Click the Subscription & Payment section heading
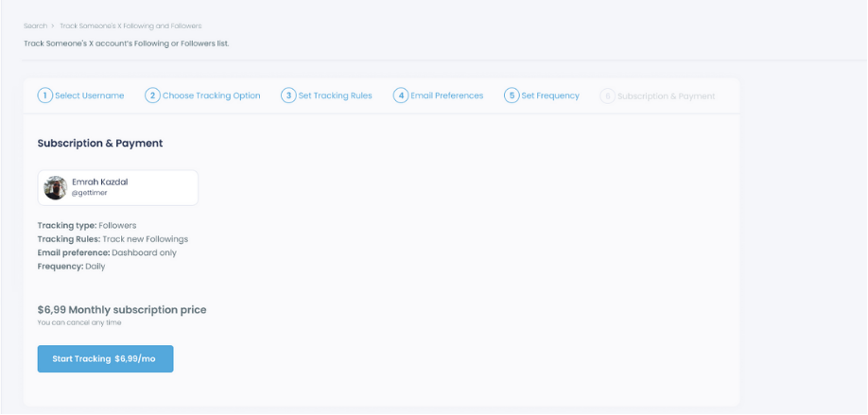This screenshot has height=415, width=868. 100,143
